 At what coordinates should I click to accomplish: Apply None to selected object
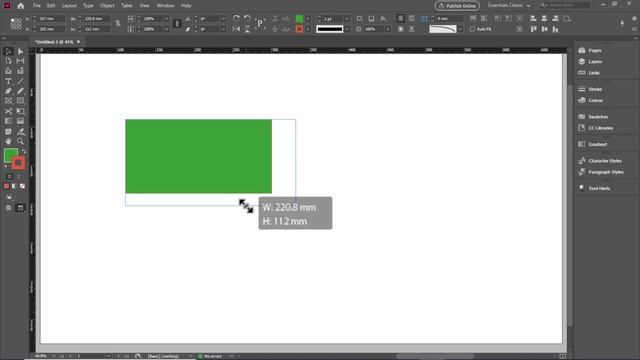[22, 186]
